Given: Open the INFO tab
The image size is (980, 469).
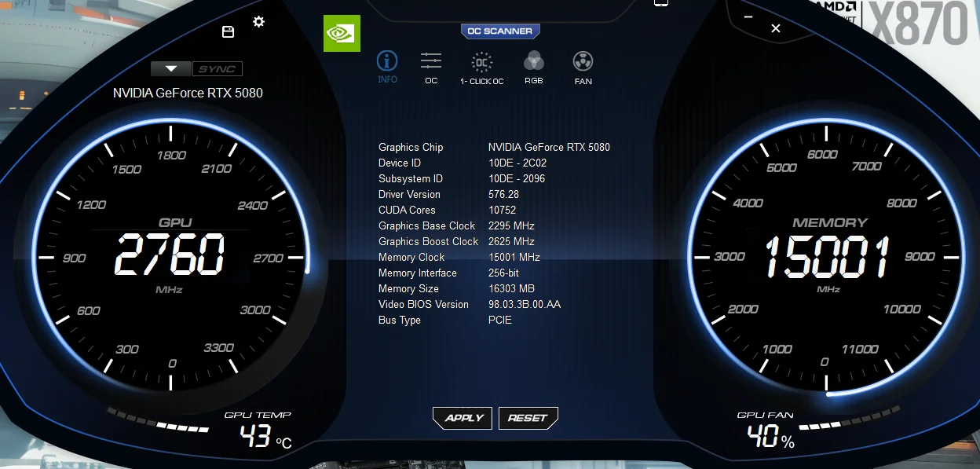Looking at the screenshot, I should 387,67.
